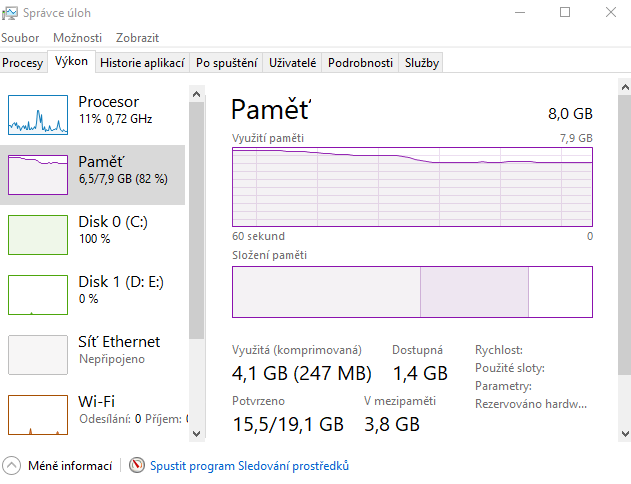Open the Procesor mini graph thumbnail
This screenshot has height=484, width=631.
pos(37,115)
